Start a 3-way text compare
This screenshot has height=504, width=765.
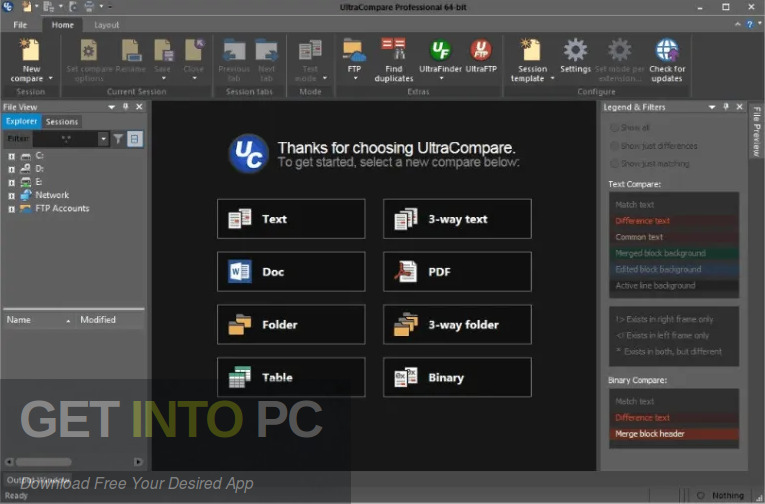click(457, 219)
